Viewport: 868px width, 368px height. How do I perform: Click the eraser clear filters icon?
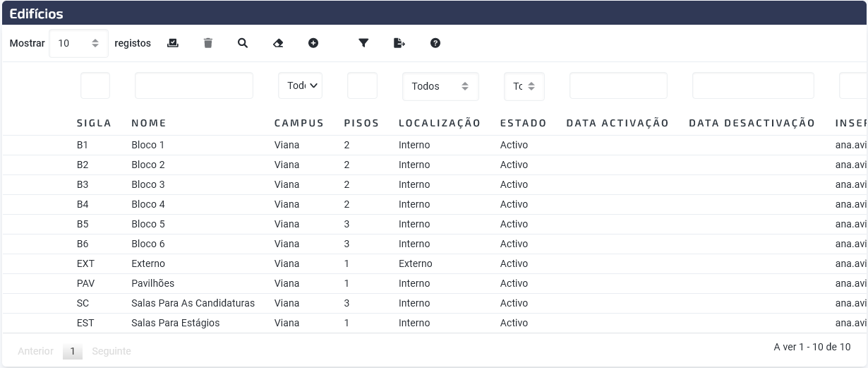click(x=278, y=43)
